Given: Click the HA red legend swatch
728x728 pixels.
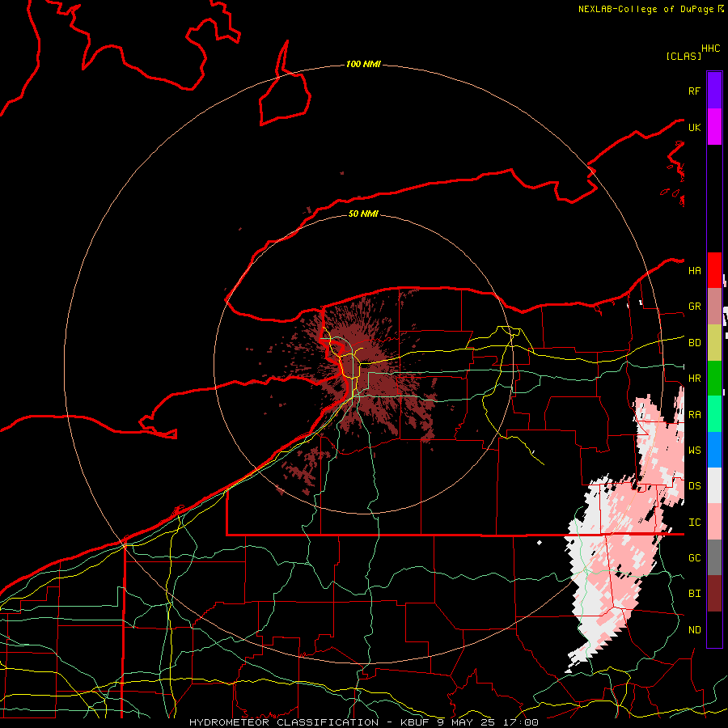Looking at the screenshot, I should (714, 270).
